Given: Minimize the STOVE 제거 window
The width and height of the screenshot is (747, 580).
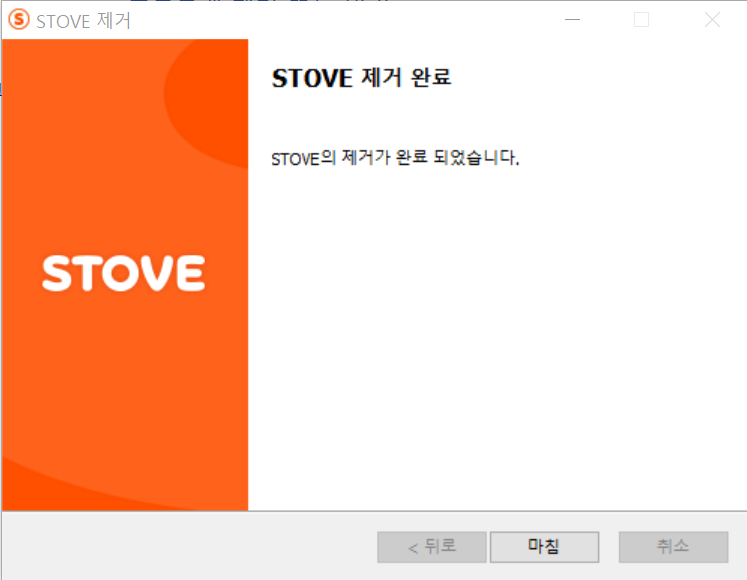Looking at the screenshot, I should (572, 20).
